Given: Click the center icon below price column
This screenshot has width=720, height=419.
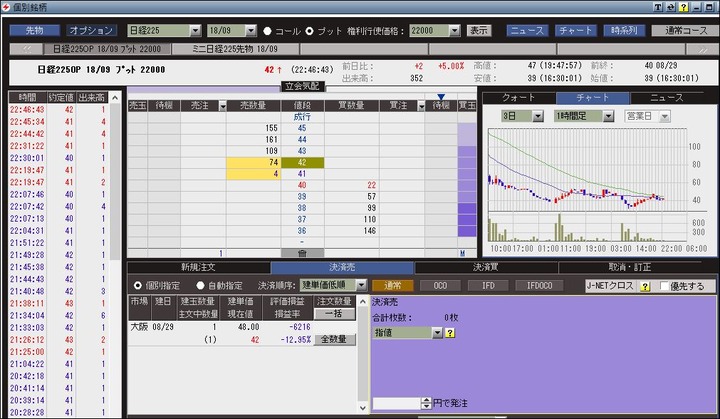Looking at the screenshot, I should pyautogui.click(x=302, y=253).
